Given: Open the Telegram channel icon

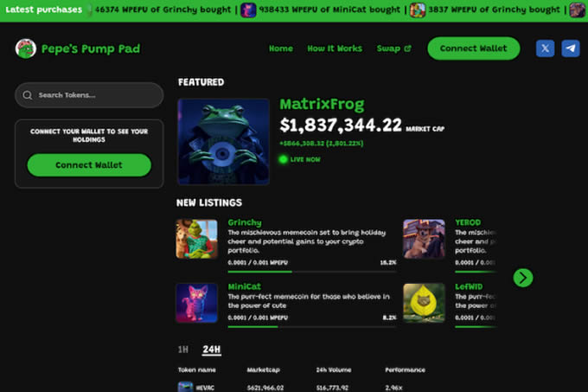Looking at the screenshot, I should [571, 48].
